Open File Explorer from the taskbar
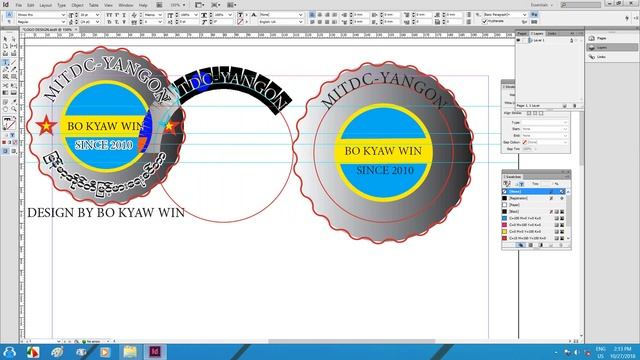Viewport: 640px width, 360px height. point(130,352)
